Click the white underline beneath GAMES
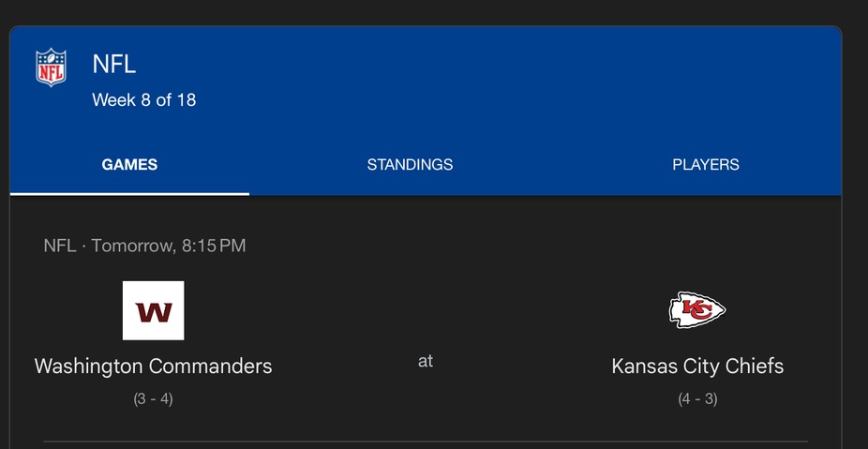868x449 pixels. [x=129, y=193]
